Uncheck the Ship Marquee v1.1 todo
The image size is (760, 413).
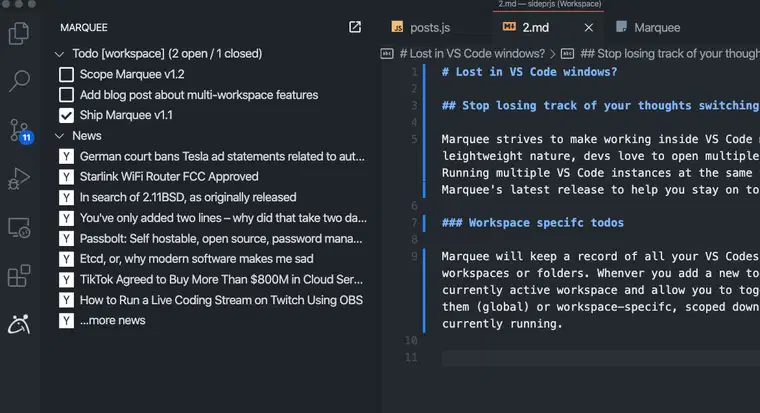pos(66,115)
